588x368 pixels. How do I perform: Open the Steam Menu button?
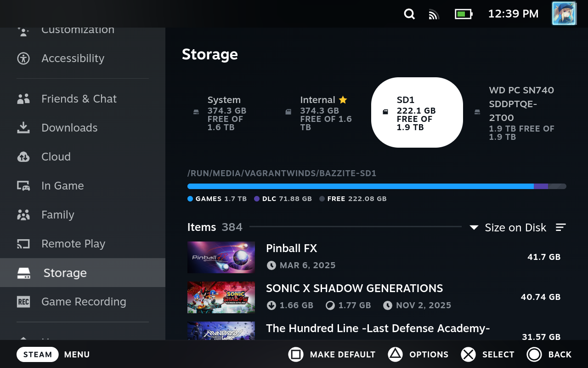coord(38,354)
